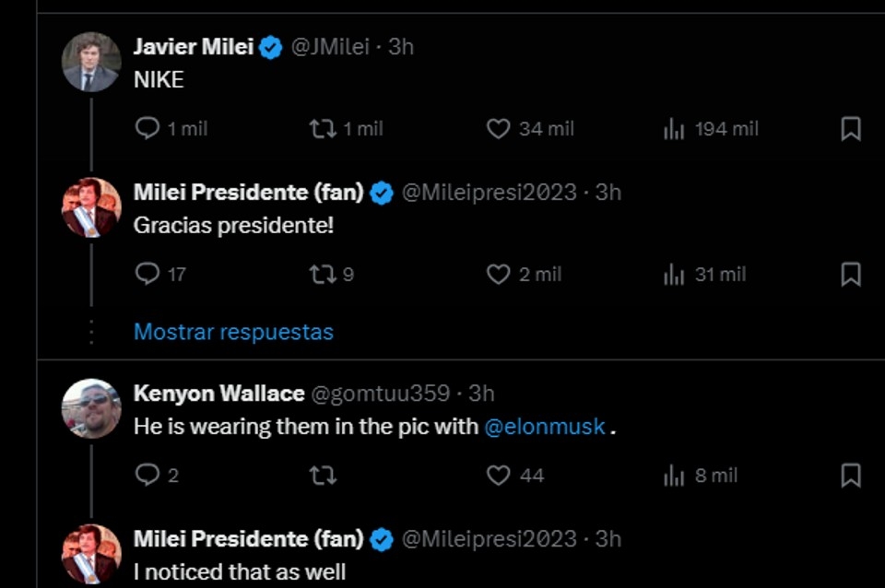885x588 pixels.
Task: Visit the @gomtuu359 handle
Action: point(380,394)
